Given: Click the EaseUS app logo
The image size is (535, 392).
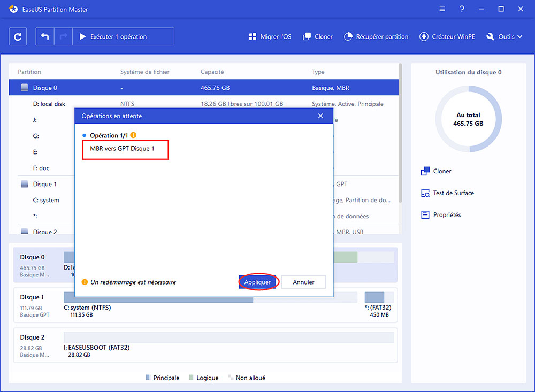Looking at the screenshot, I should pos(13,9).
